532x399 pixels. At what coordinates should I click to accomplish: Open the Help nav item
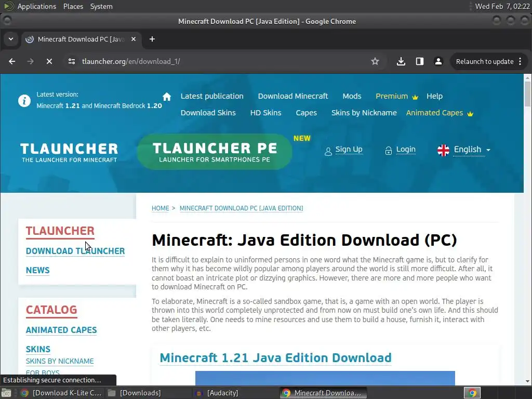point(435,96)
